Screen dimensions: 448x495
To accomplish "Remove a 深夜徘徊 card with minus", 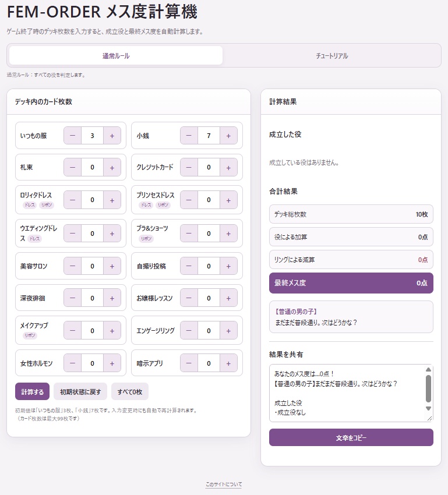I will tap(73, 298).
